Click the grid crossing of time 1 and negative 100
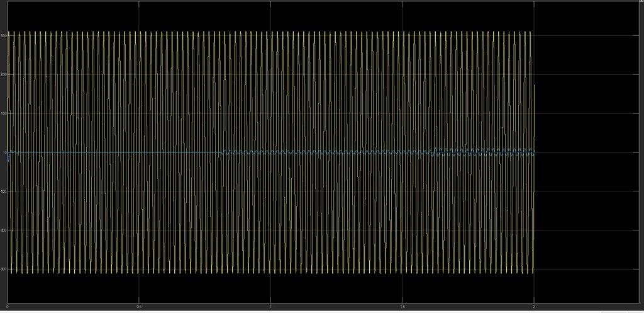This screenshot has height=313, width=644. [x=270, y=191]
